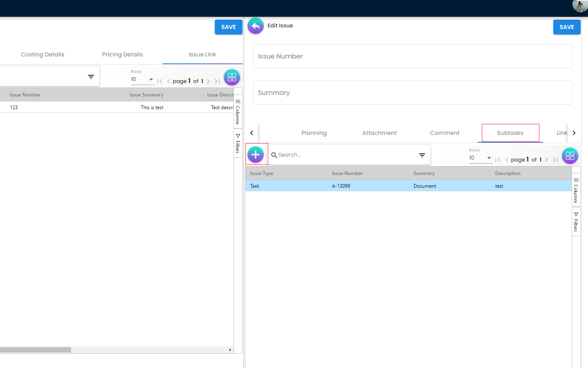Toggle the Filters side panel in Subtasks grid
The height and width of the screenshot is (368, 588).
coord(576,222)
